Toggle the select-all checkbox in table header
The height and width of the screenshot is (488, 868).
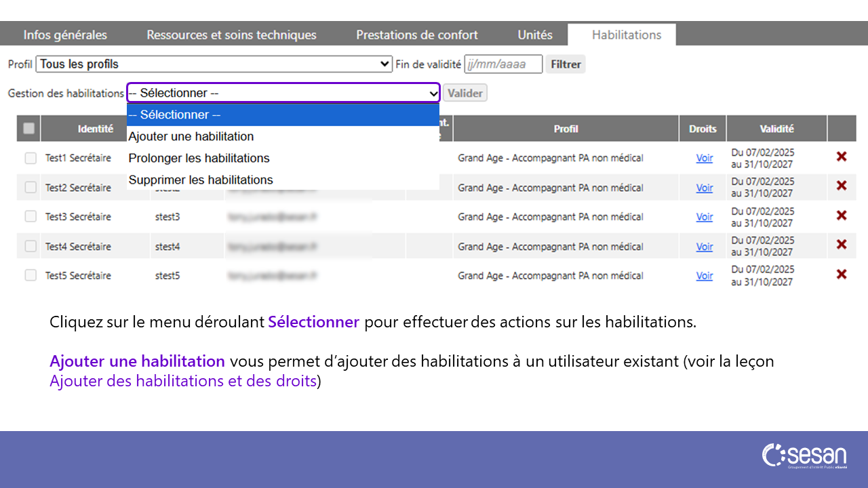[x=29, y=128]
